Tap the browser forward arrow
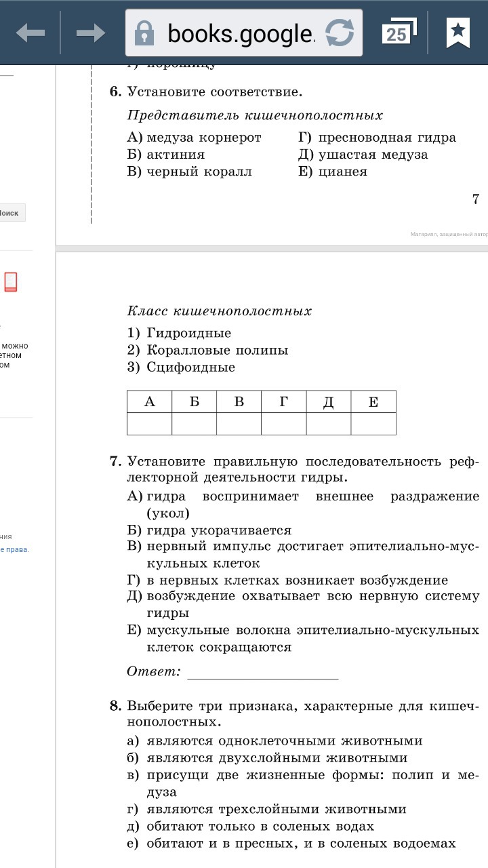 (91, 32)
